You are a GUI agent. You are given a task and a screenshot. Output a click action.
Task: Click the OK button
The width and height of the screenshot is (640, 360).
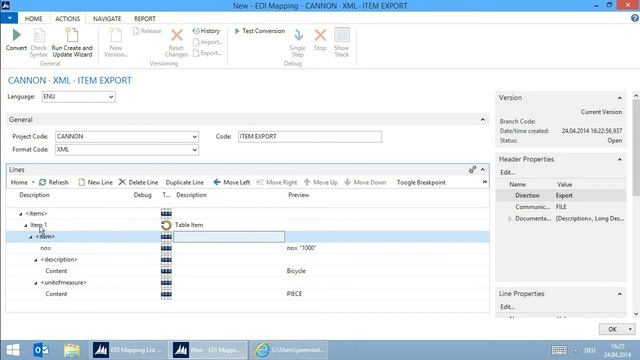pos(612,329)
